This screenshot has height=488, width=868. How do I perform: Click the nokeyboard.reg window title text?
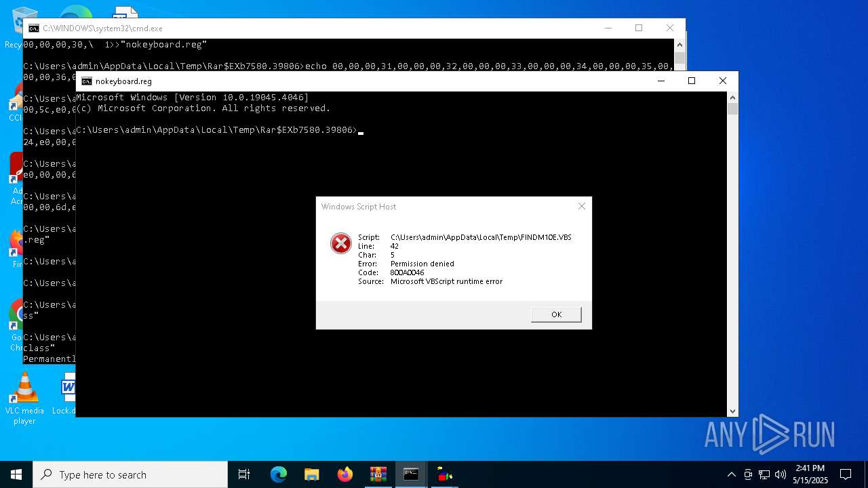(123, 81)
